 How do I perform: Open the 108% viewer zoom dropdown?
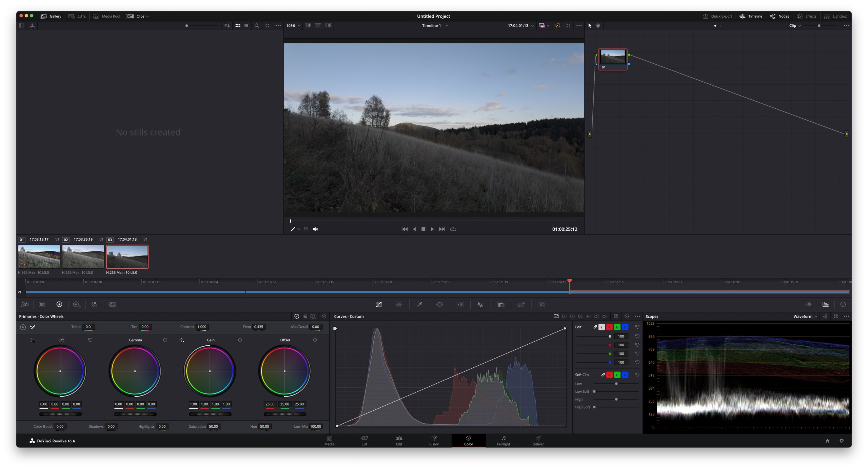click(293, 25)
